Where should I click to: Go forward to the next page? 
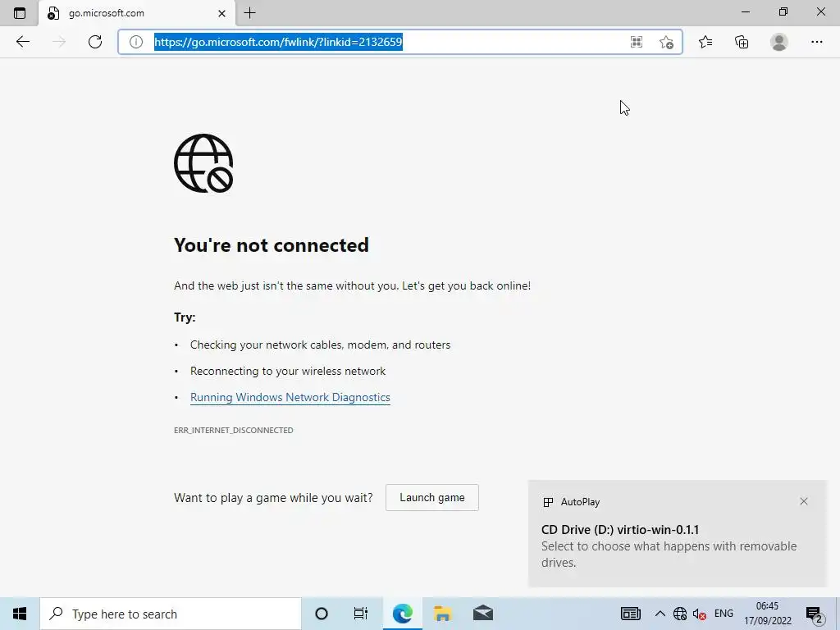59,42
